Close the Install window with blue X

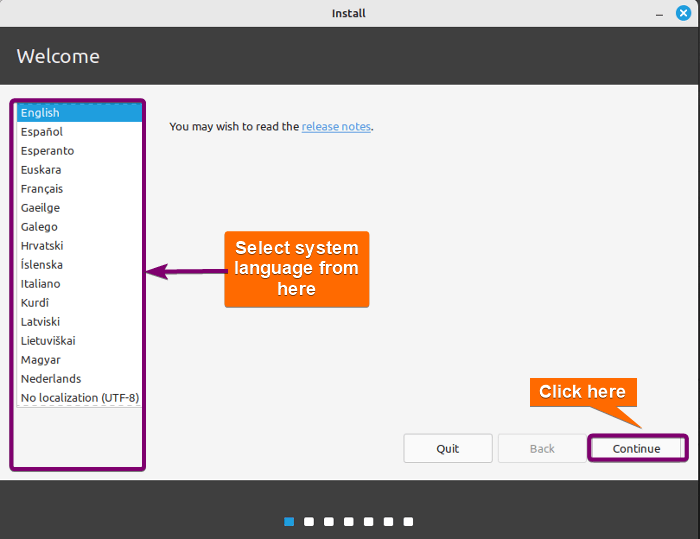pos(683,13)
